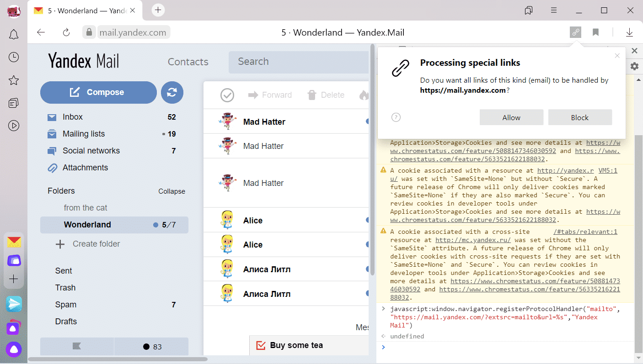Create folder with the plus entry
The width and height of the screenshot is (643, 364).
[x=88, y=244]
